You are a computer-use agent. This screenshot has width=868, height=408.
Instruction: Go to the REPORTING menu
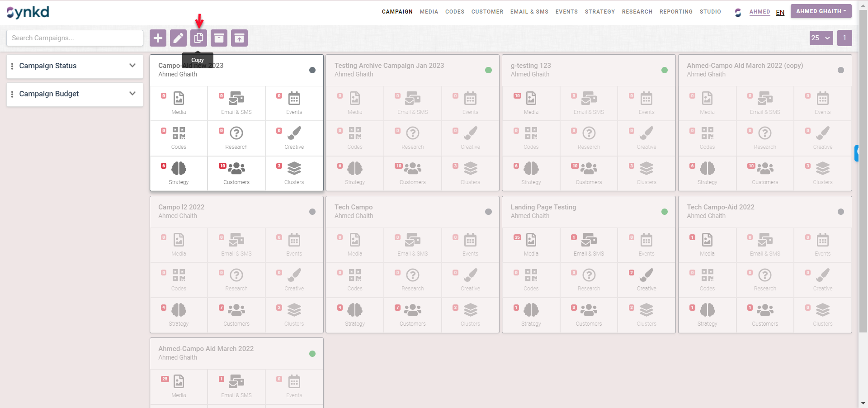[x=675, y=12]
